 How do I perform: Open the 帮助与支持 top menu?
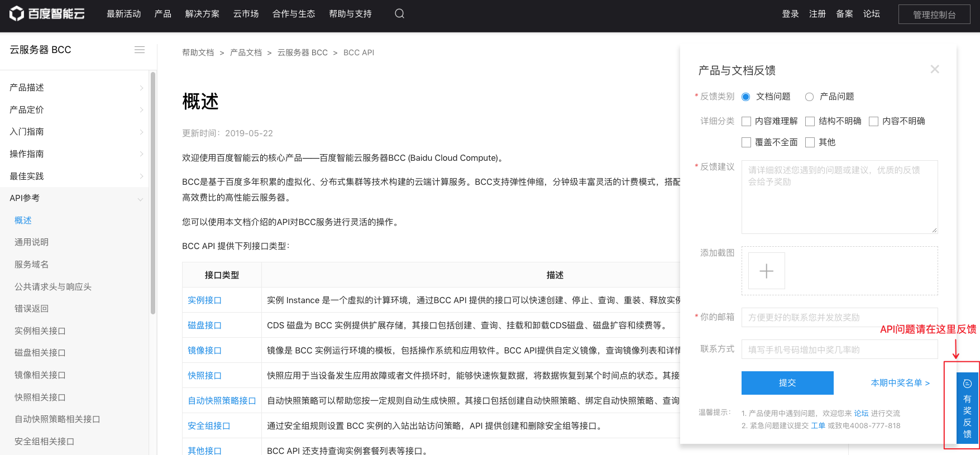click(x=350, y=14)
